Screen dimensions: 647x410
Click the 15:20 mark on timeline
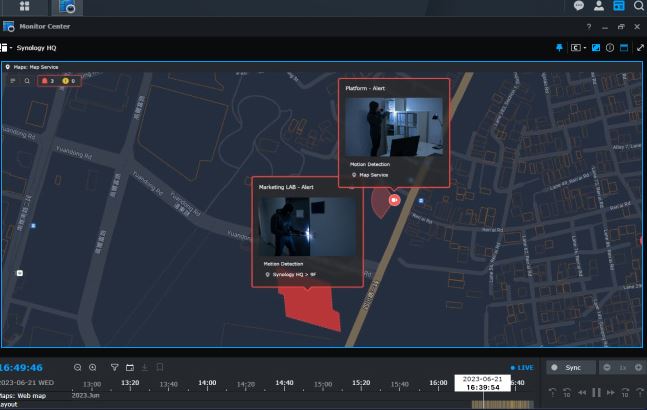[x=361, y=383]
